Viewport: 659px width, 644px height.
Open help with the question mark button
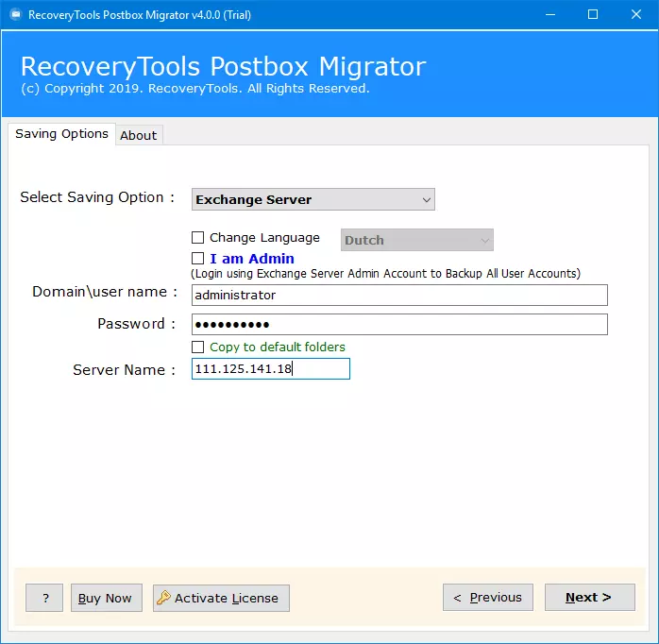click(44, 598)
